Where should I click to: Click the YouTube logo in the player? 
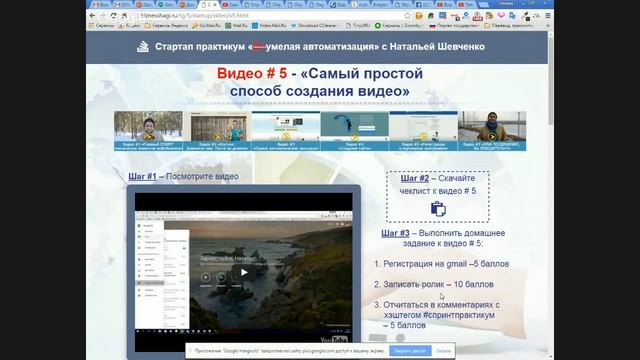[334, 339]
